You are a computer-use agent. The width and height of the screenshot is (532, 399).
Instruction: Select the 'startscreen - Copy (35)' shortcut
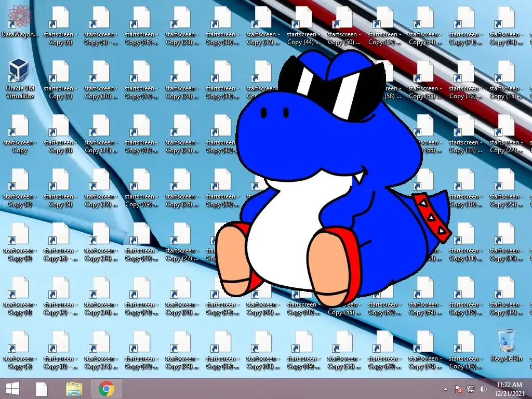(222, 297)
